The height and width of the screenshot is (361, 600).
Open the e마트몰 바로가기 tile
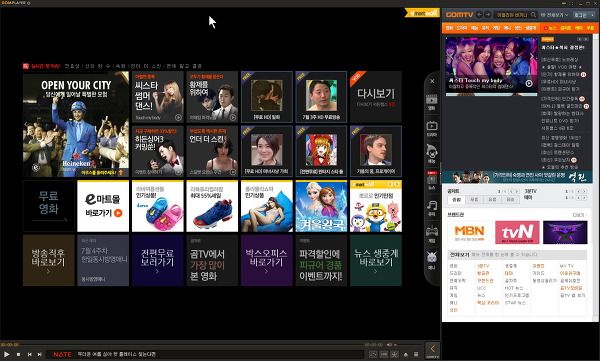pyautogui.click(x=103, y=206)
